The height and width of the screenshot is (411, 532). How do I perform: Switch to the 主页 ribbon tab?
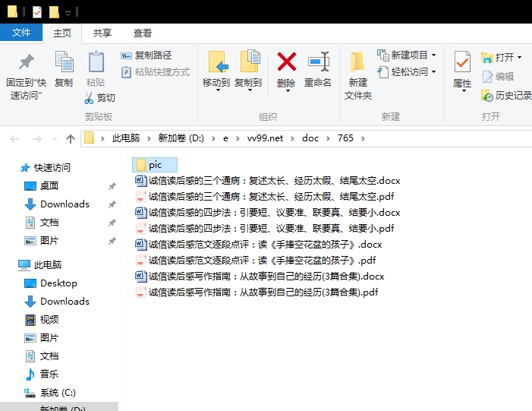pyautogui.click(x=62, y=33)
